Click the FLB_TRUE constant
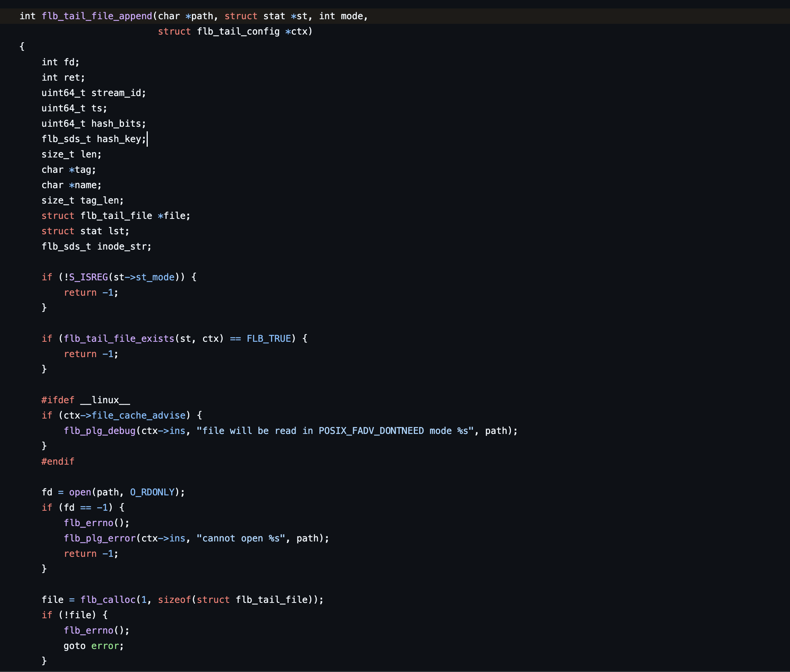 pos(269,339)
